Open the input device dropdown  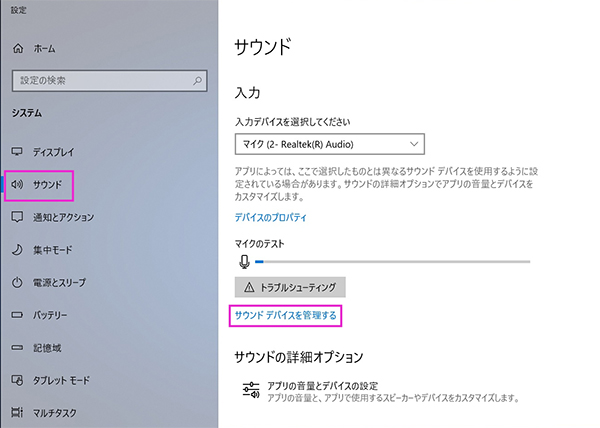[x=330, y=145]
